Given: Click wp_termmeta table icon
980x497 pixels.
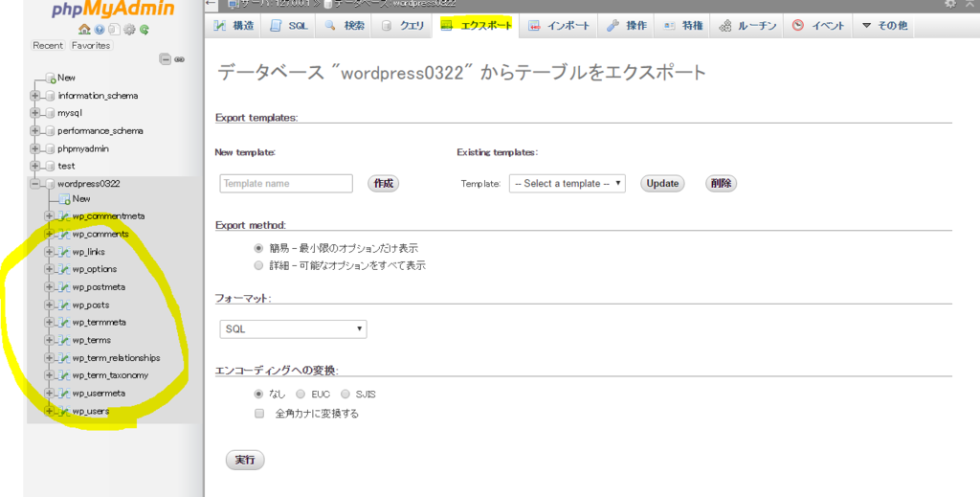Looking at the screenshot, I should 63,323.
